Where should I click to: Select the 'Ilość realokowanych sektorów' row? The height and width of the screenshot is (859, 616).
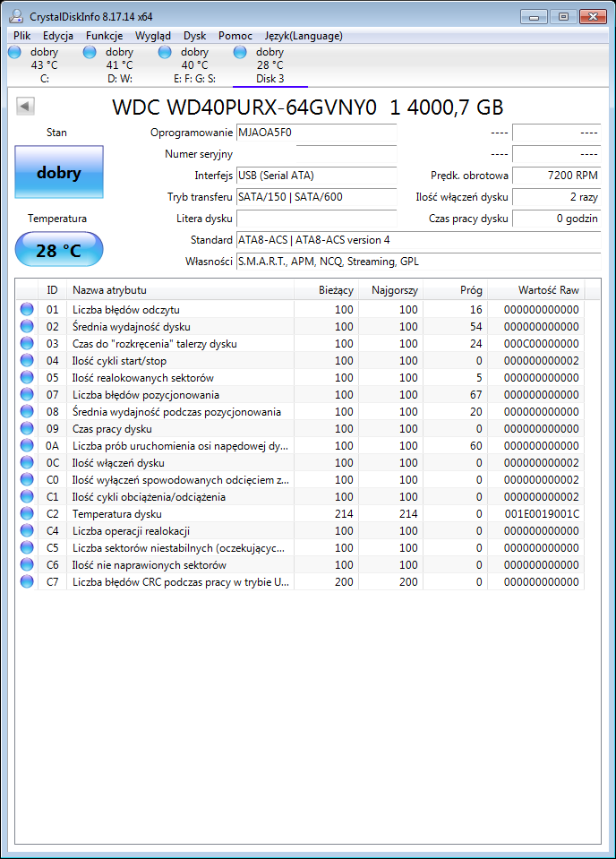coord(300,377)
